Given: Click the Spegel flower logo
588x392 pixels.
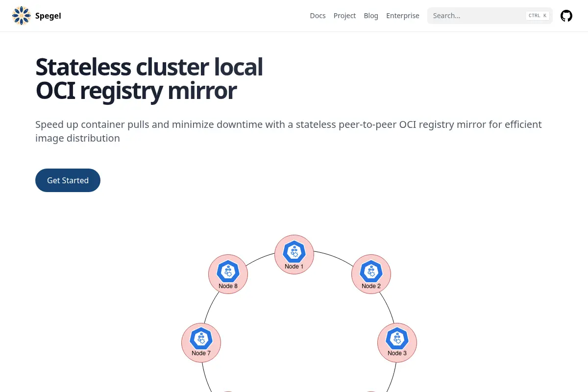Looking at the screenshot, I should tap(21, 16).
